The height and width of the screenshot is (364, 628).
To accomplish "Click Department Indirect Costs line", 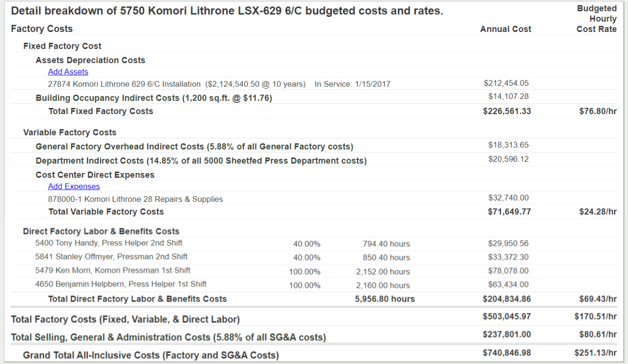I will click(201, 161).
